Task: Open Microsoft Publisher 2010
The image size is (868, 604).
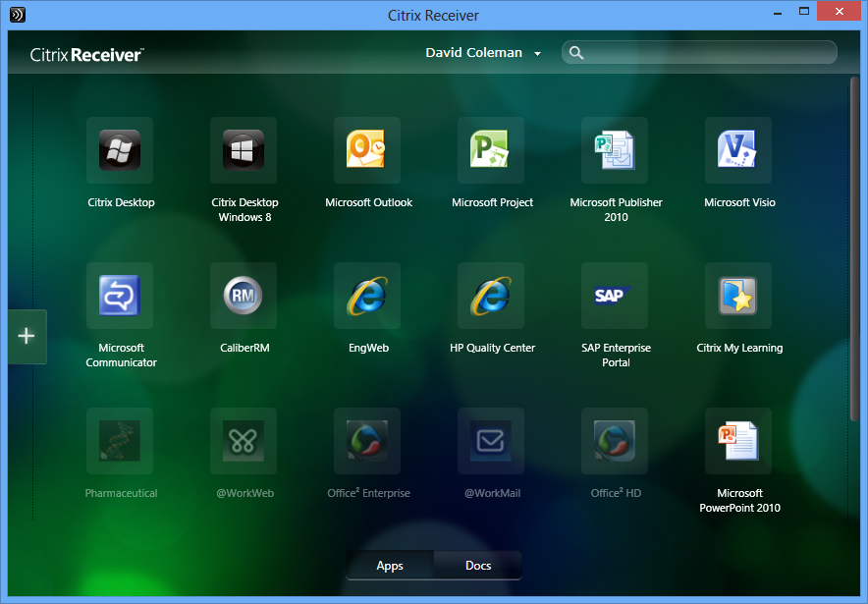Action: pyautogui.click(x=615, y=150)
